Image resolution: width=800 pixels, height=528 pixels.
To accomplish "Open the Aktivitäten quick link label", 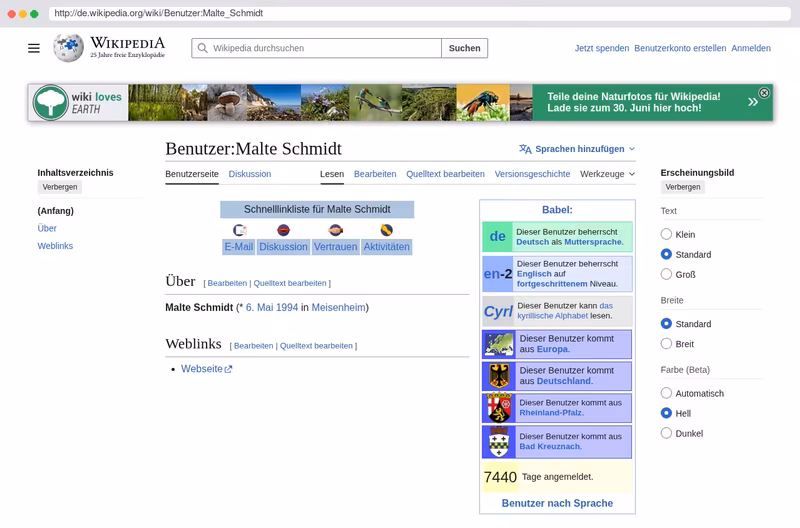I will (x=387, y=247).
